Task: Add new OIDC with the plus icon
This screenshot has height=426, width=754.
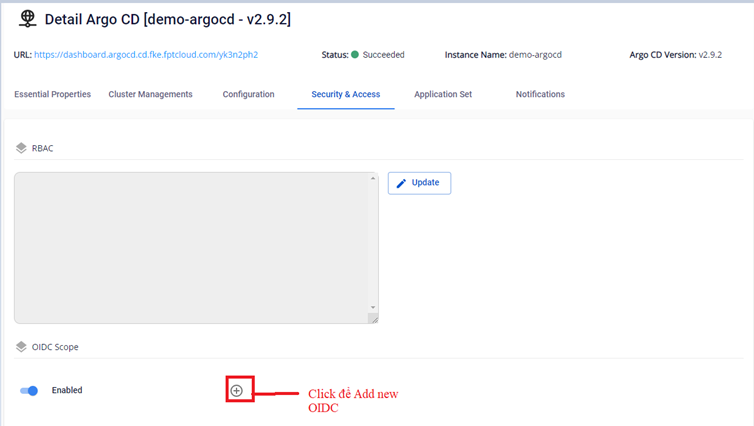Action: pos(237,390)
